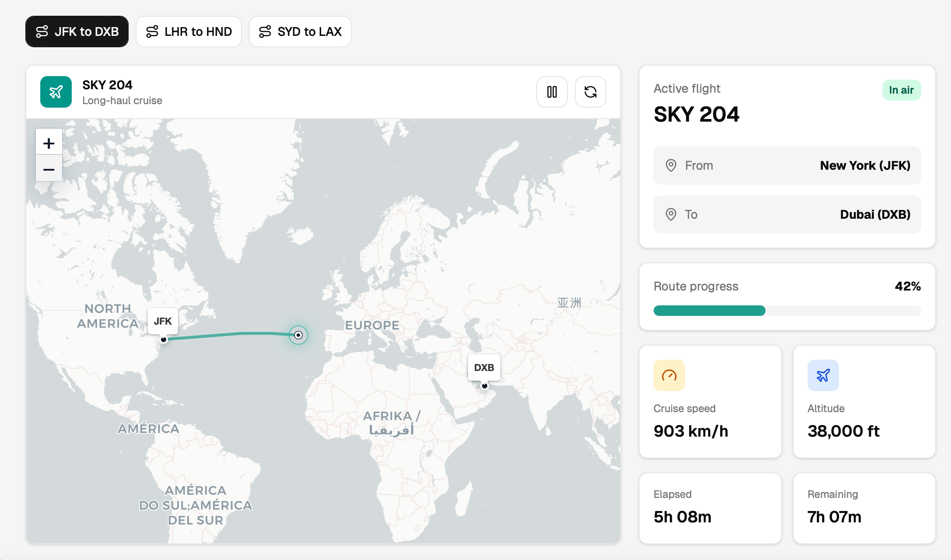The width and height of the screenshot is (951, 560).
Task: Click the 38,000 ft altitude value
Action: point(843,431)
